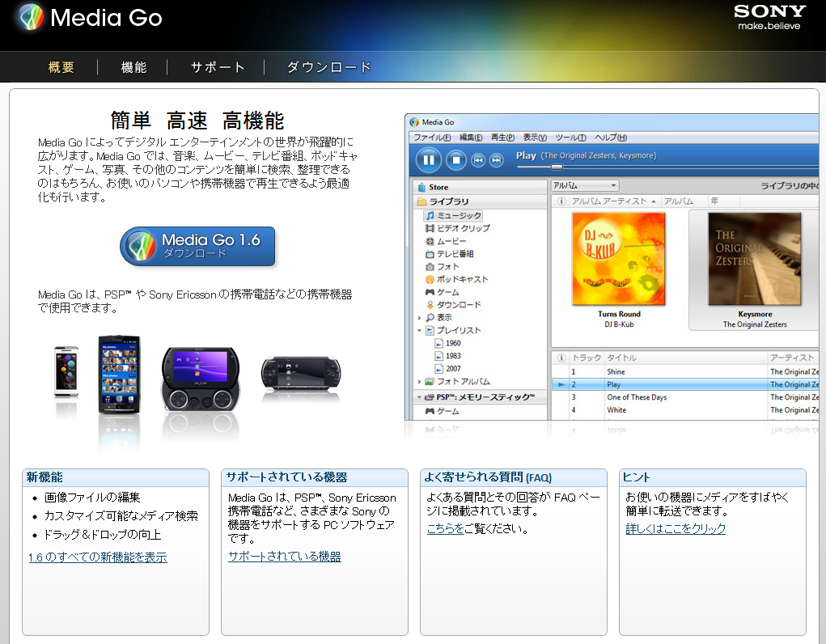Open the 機能 navigation tab
The image size is (826, 644).
[x=133, y=67]
